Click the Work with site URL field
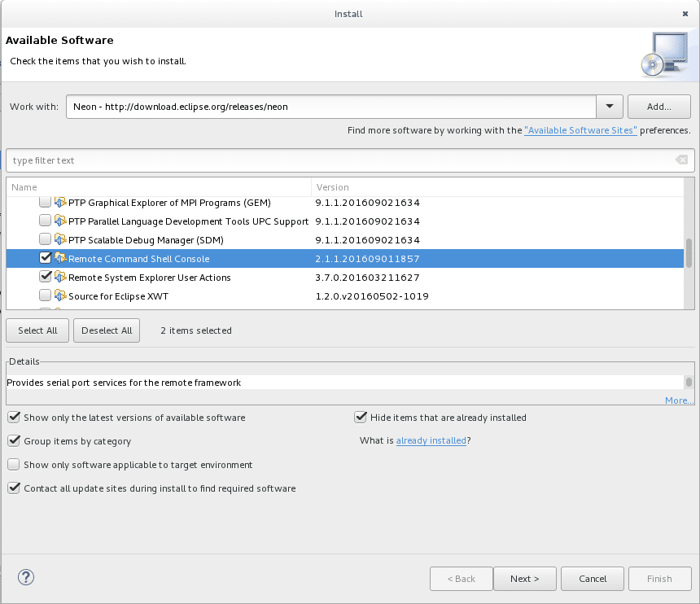This screenshot has height=604, width=700. [x=331, y=107]
